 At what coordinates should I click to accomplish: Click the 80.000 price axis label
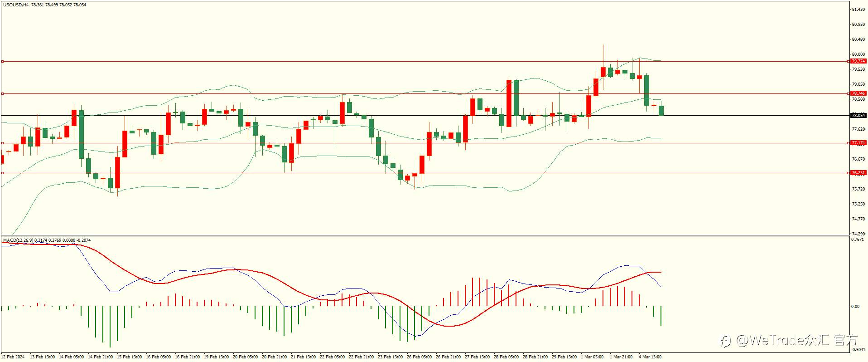[x=858, y=54]
